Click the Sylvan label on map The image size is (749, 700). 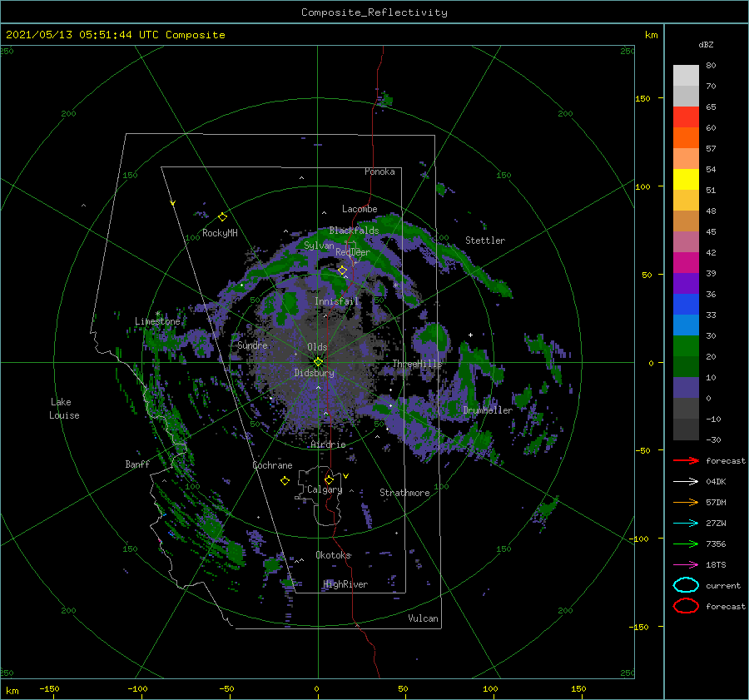(x=319, y=246)
